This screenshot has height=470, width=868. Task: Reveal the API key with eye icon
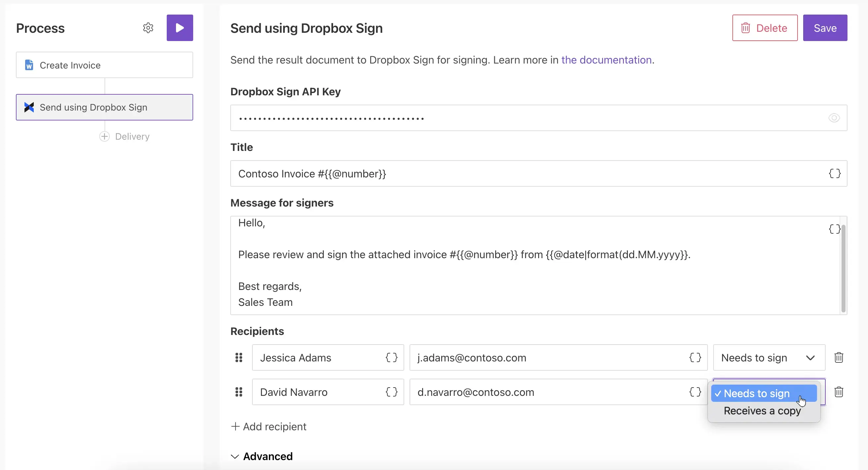tap(834, 118)
